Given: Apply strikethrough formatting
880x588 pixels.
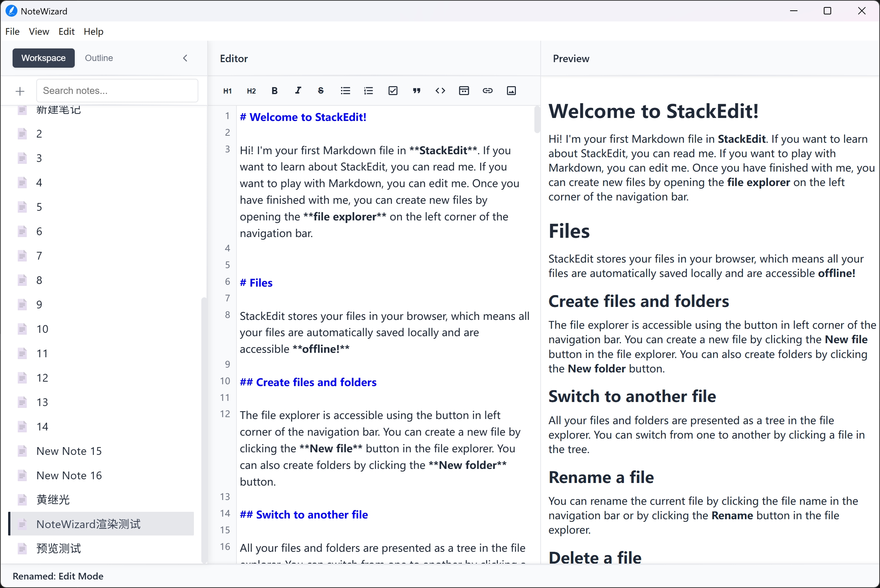Looking at the screenshot, I should (321, 91).
